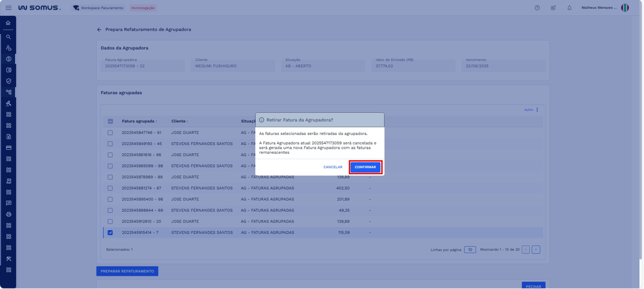Click Cancelar in the dialog
644x289 pixels.
(332, 167)
